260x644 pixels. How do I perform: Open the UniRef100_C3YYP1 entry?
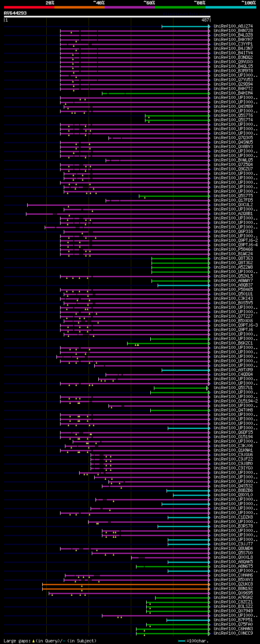(x=233, y=44)
